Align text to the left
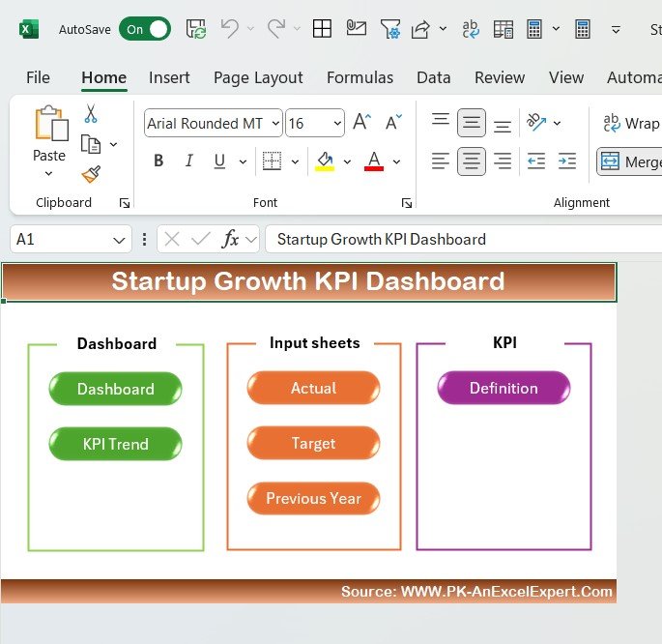The height and width of the screenshot is (644, 662). 441,161
